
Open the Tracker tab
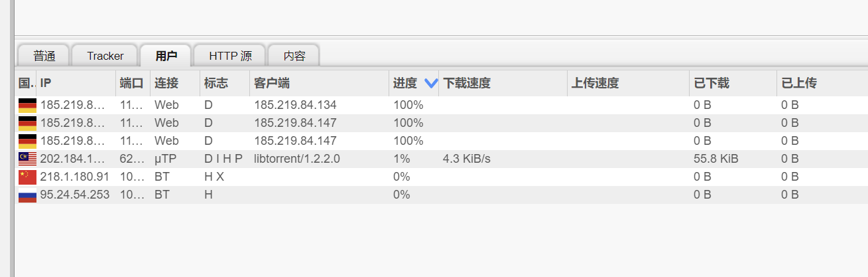point(105,56)
